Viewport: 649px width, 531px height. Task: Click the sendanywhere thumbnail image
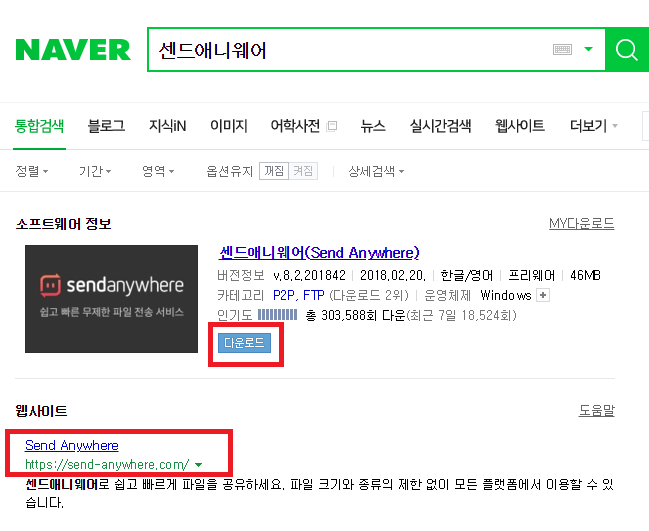(x=111, y=299)
